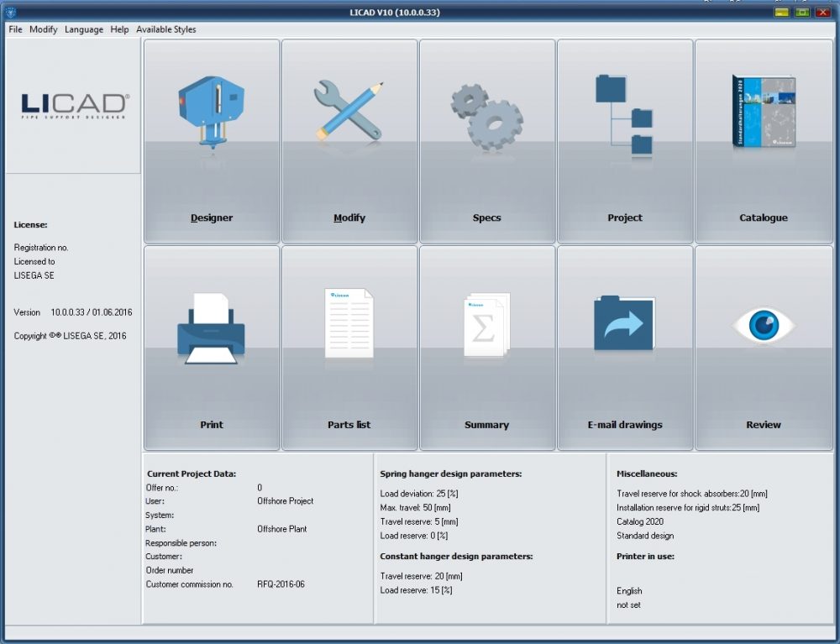Open the Help menu
Image resolution: width=840 pixels, height=644 pixels.
click(119, 29)
